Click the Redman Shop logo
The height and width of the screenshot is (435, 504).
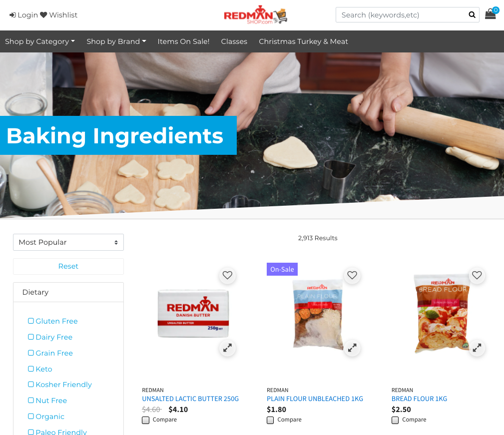pyautogui.click(x=255, y=15)
